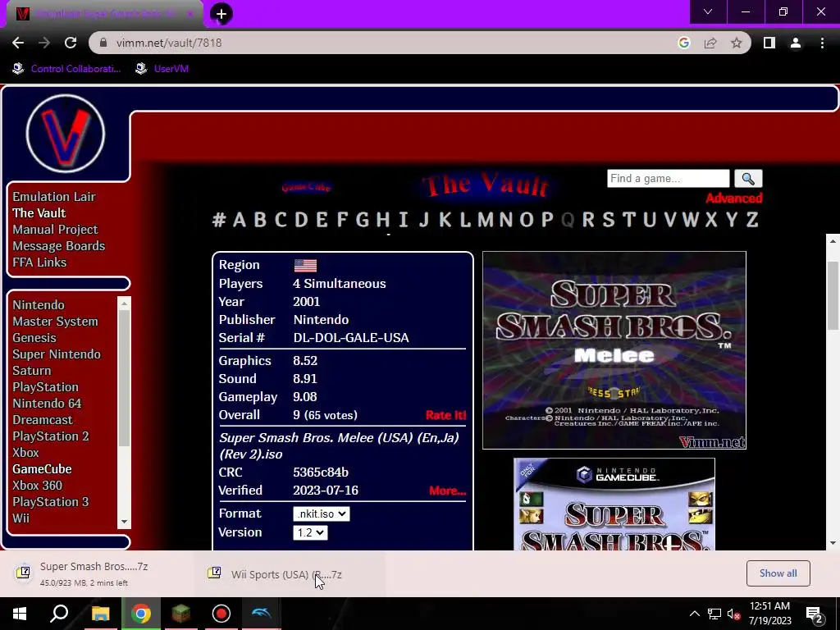
Task: Click the muted volume tray icon
Action: [x=734, y=614]
